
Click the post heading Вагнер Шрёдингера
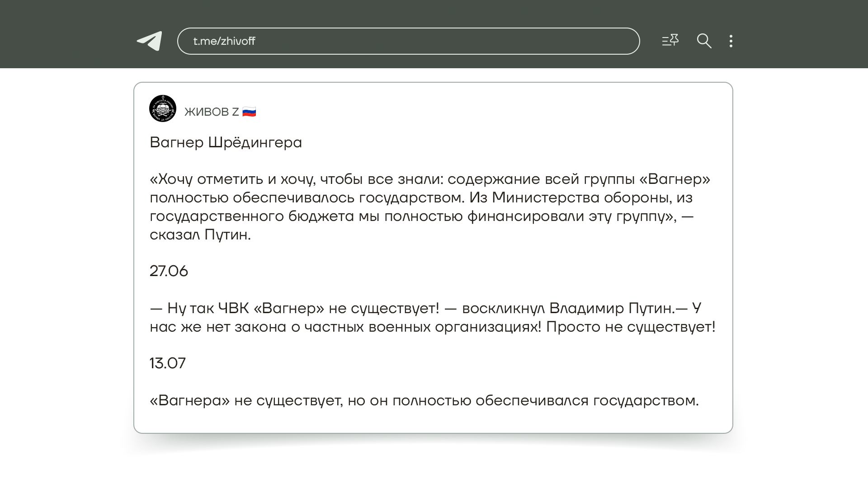click(x=226, y=143)
